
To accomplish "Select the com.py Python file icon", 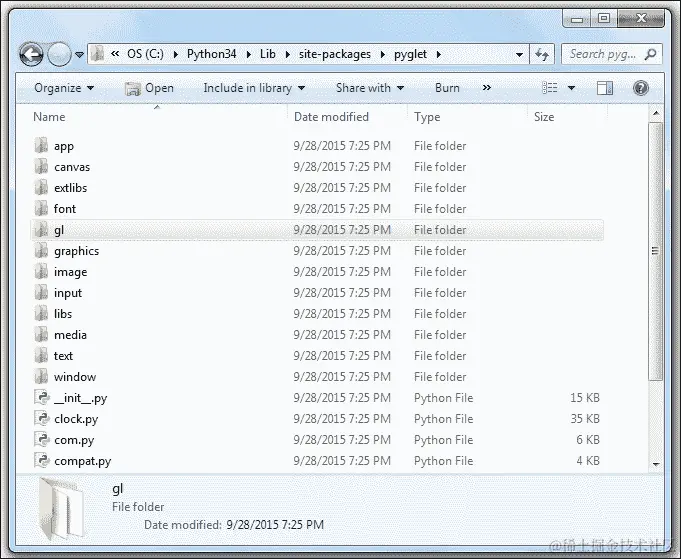I will pos(42,439).
